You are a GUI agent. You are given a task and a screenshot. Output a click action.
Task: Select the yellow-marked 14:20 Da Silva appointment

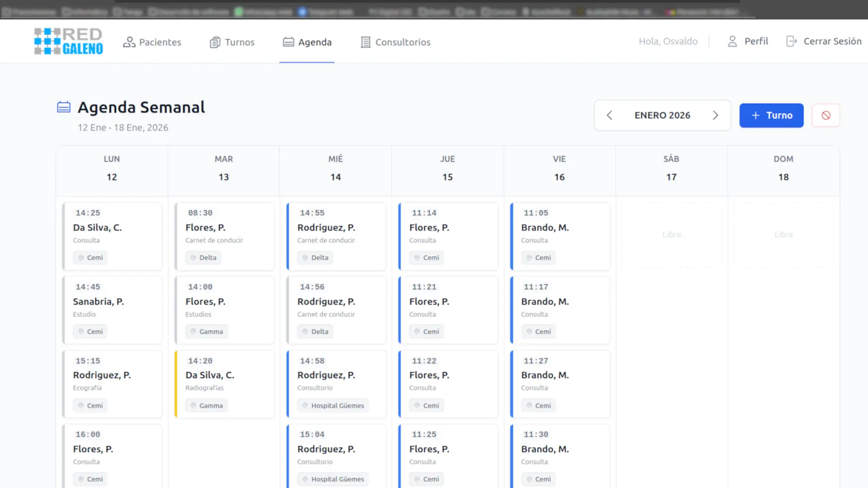225,383
